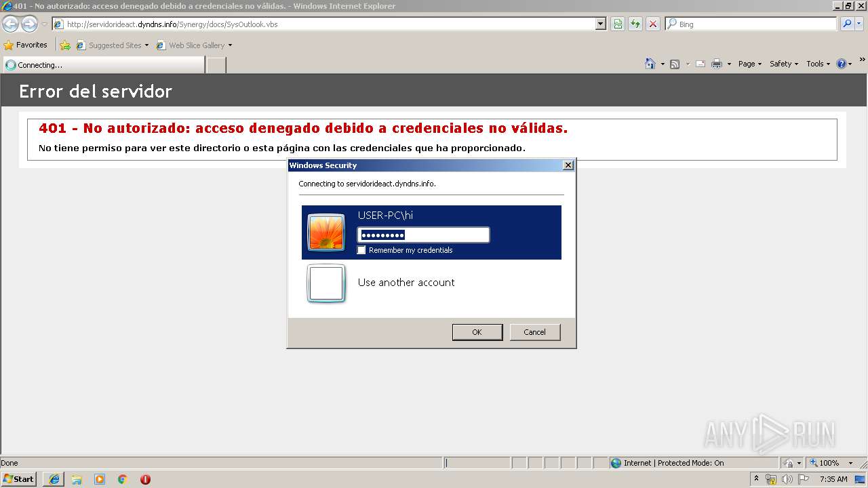Click Cancel in Windows Security dialog
Viewport: 868px width, 488px height.
click(x=534, y=332)
